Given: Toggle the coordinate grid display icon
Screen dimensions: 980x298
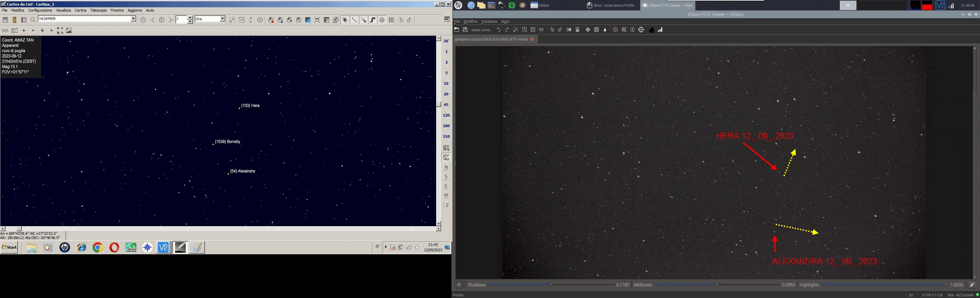Looking at the screenshot, I should 392,20.
